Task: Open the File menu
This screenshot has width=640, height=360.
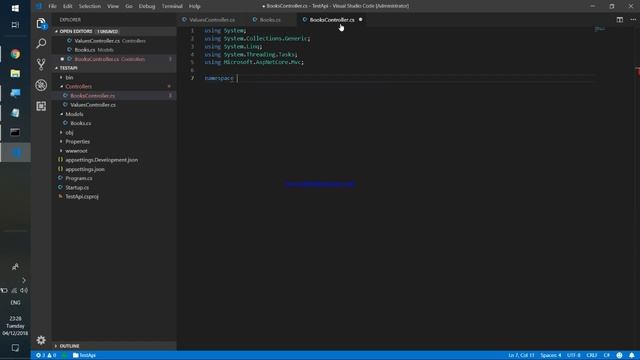Action: (x=52, y=6)
